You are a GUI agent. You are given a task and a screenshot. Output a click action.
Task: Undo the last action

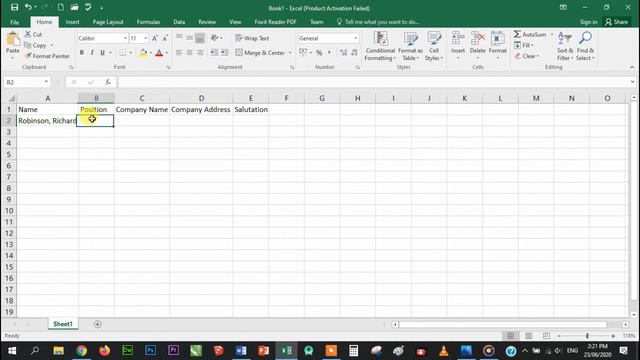28,7
